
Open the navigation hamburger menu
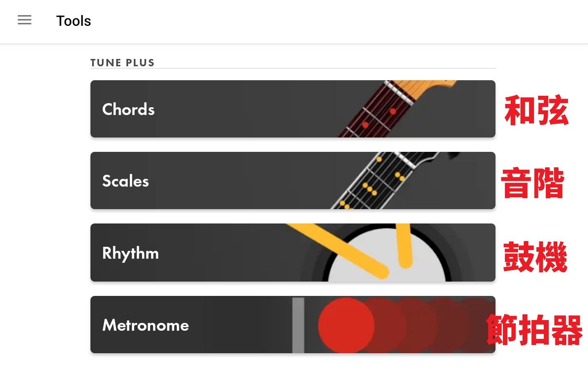25,20
